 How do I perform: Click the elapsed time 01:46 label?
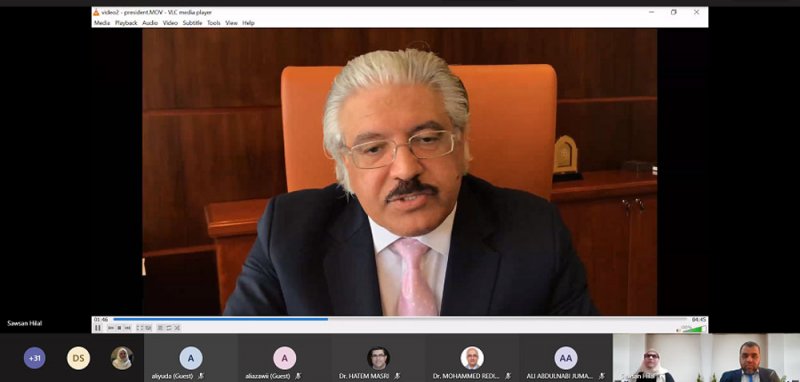[101, 320]
